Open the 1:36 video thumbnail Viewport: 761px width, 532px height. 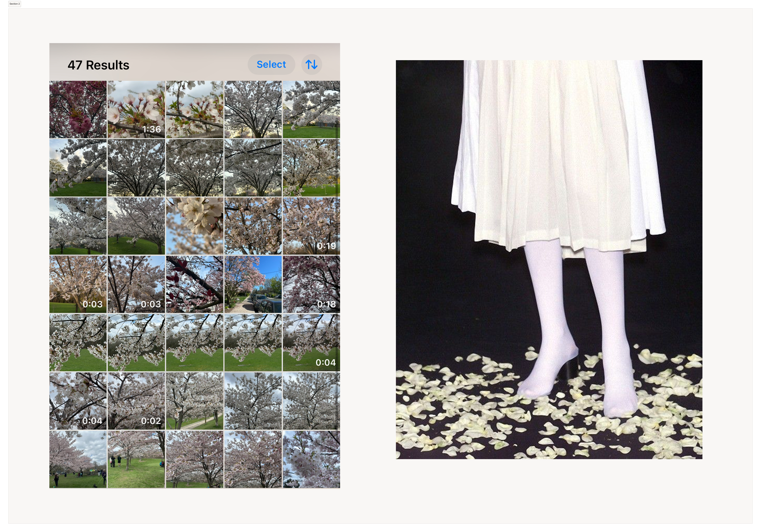[136, 109]
